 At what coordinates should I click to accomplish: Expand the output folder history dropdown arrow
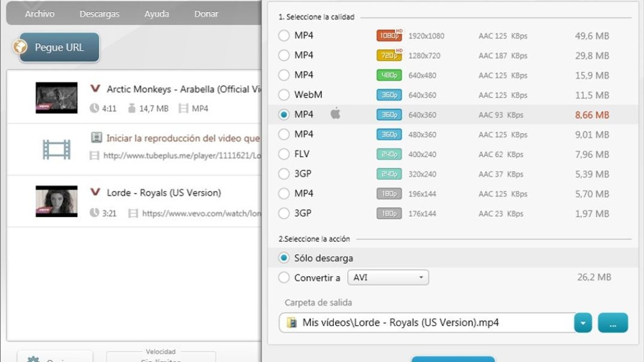pos(583,323)
